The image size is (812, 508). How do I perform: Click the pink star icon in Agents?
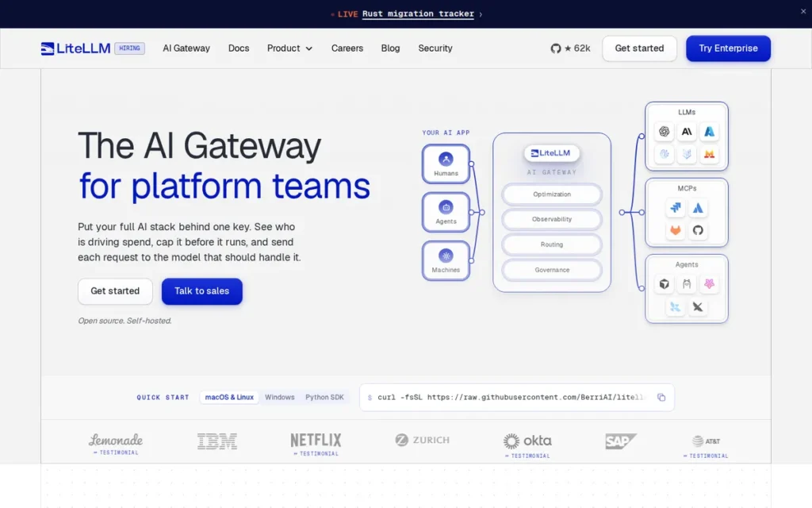click(710, 284)
